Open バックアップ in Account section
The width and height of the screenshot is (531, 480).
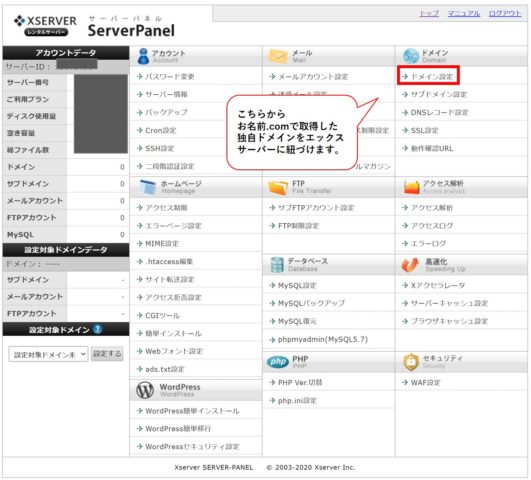166,112
